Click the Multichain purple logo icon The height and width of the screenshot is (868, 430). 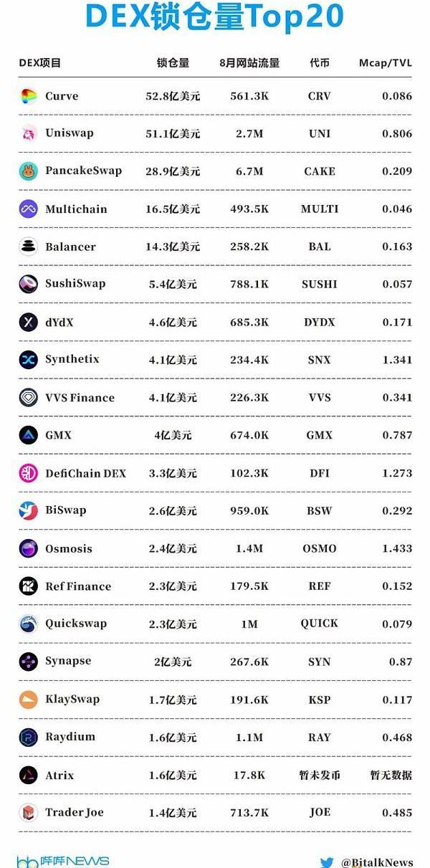[x=29, y=209]
